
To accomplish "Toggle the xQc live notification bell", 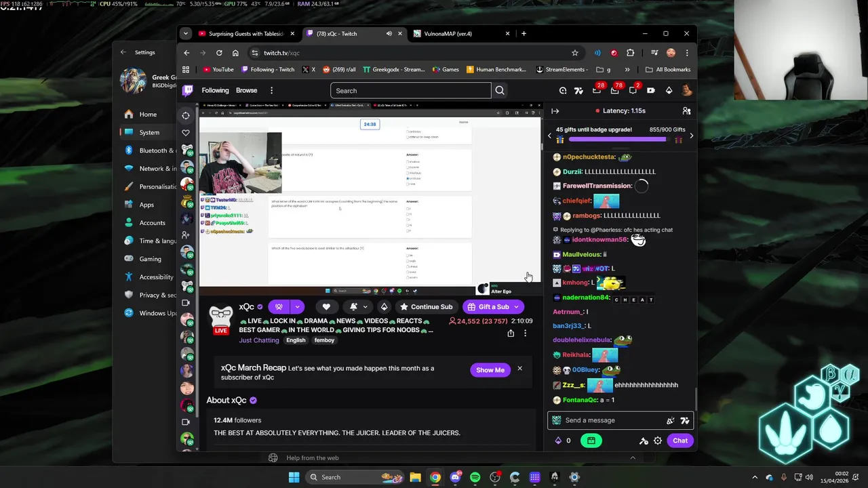I will (353, 307).
